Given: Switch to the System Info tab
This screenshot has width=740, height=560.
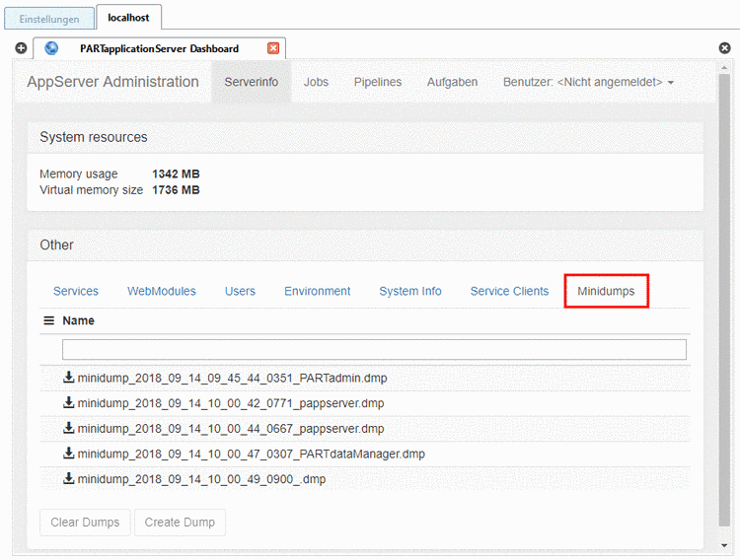Looking at the screenshot, I should [410, 291].
